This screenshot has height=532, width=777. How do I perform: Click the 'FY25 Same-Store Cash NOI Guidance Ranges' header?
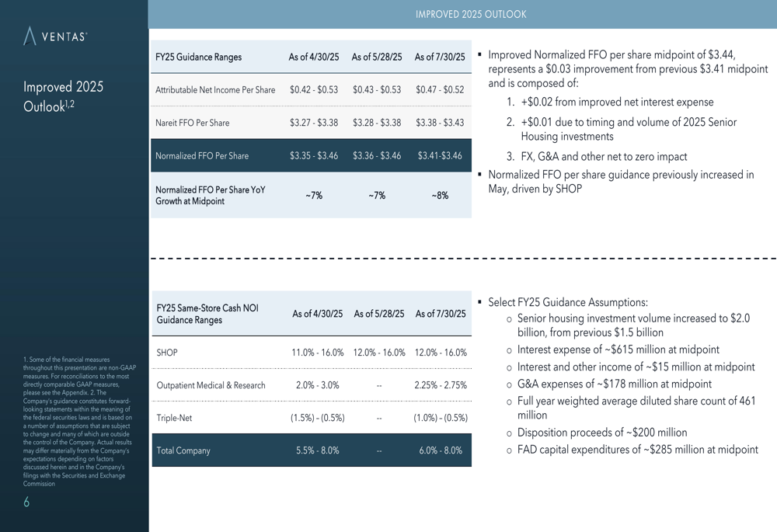click(x=207, y=314)
